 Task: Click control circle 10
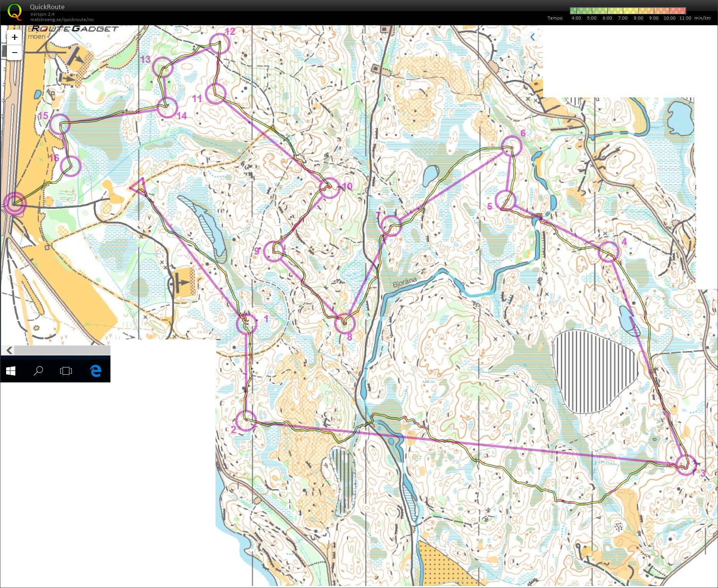[329, 188]
